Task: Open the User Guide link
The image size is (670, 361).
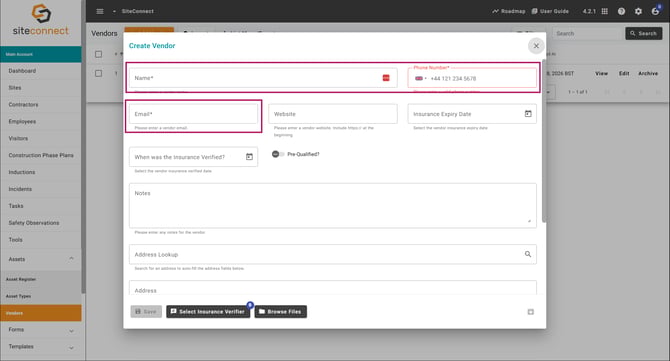Action: 550,11
